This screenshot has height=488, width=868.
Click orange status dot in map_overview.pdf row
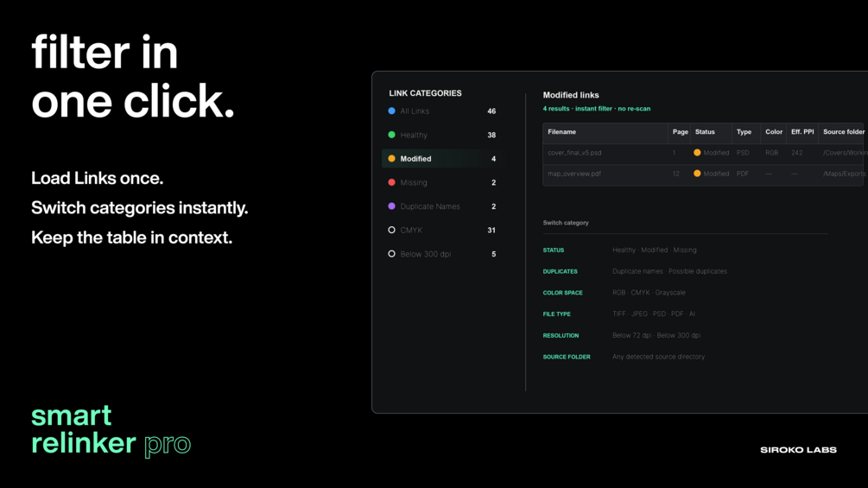697,174
